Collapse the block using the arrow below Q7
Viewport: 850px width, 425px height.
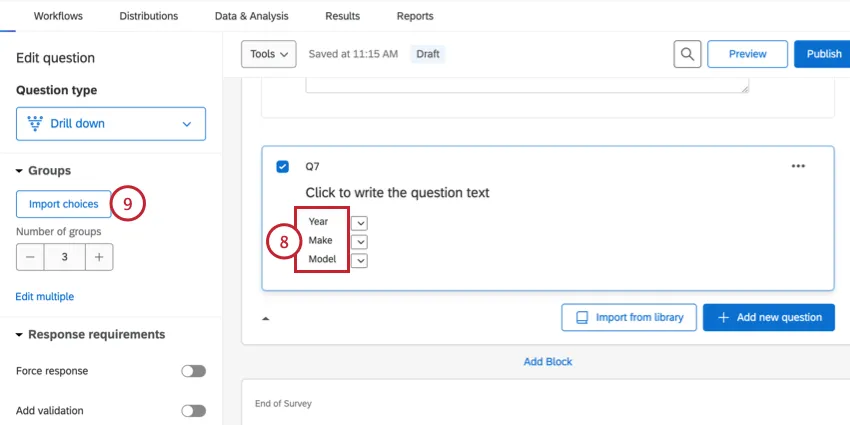(266, 318)
